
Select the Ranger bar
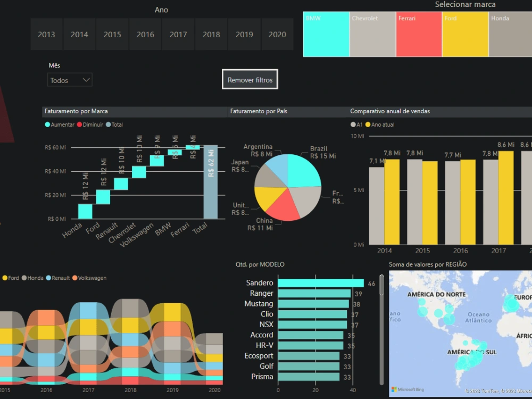314,294
